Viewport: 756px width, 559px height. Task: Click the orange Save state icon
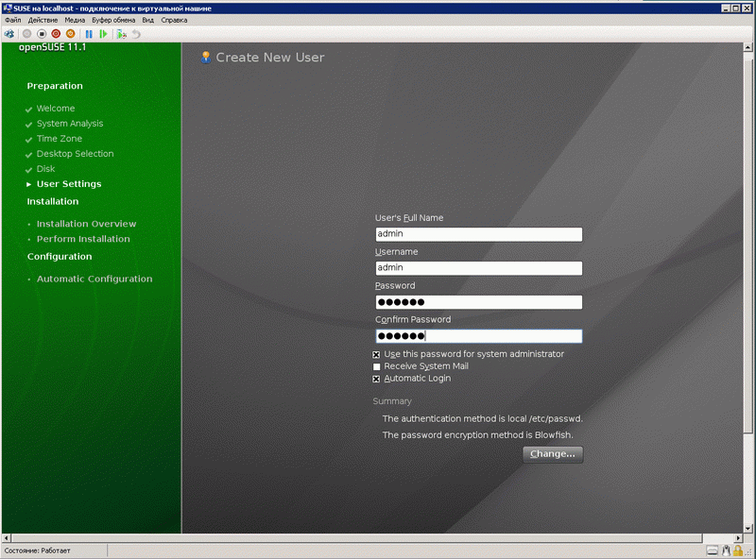point(70,34)
